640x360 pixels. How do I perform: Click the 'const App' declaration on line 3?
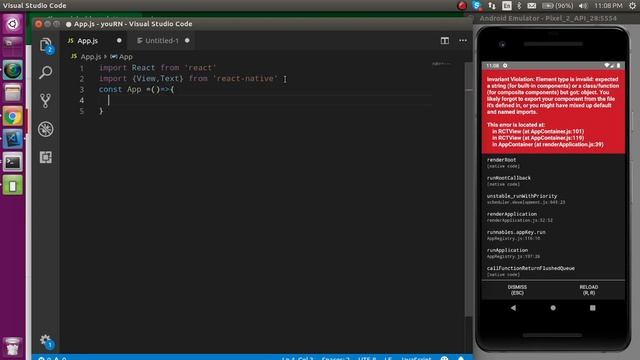(120, 89)
